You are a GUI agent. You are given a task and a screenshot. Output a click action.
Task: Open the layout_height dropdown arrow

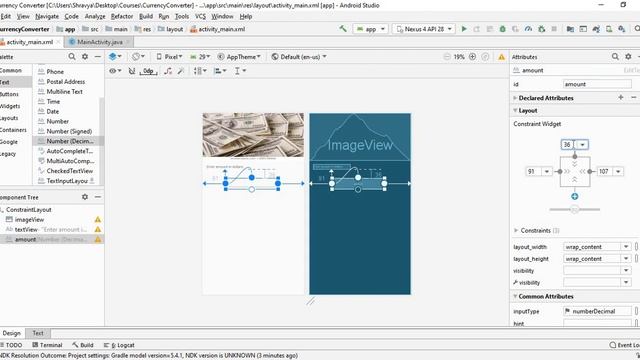pos(626,258)
